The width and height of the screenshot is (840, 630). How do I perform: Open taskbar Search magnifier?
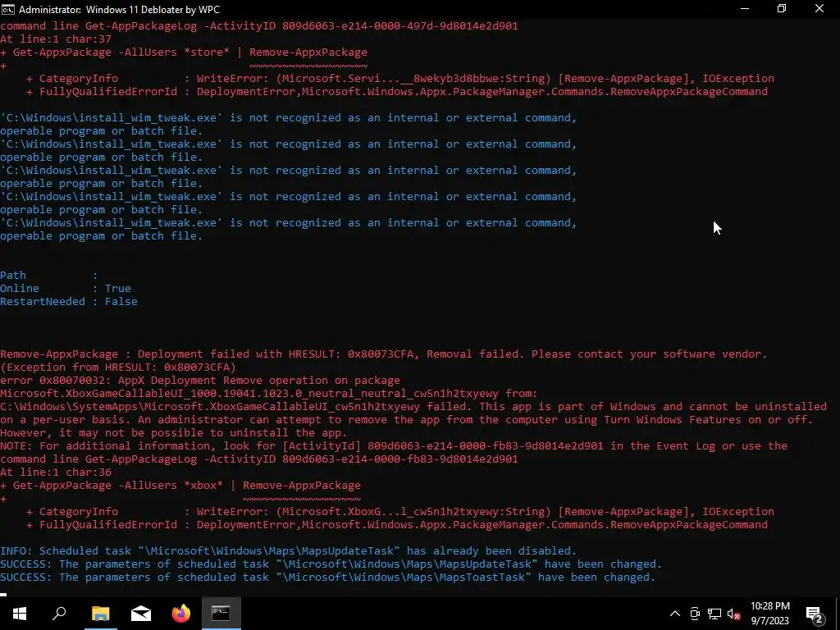[59, 614]
